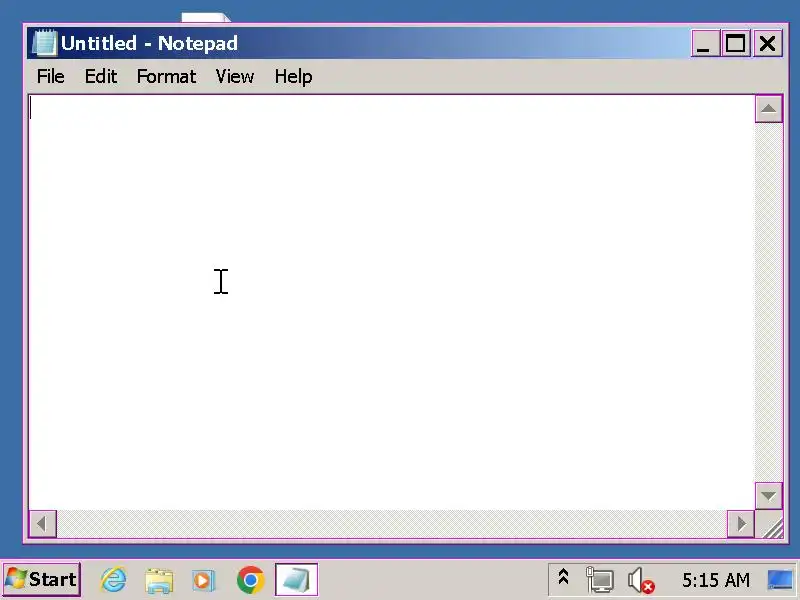800x600 pixels.
Task: Click the horizontal scrollbar right arrow
Action: click(741, 523)
